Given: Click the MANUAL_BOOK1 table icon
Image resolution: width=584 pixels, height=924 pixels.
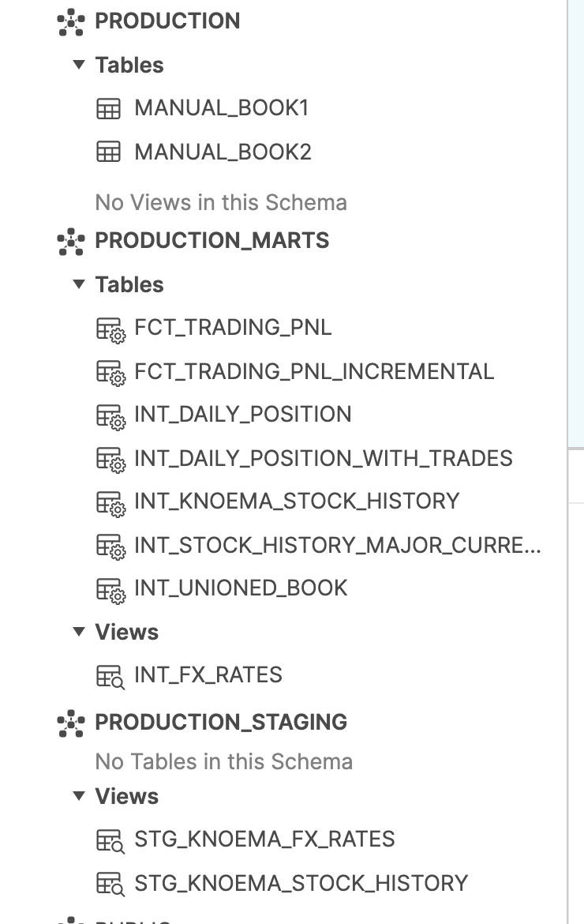Looking at the screenshot, I should 108,109.
